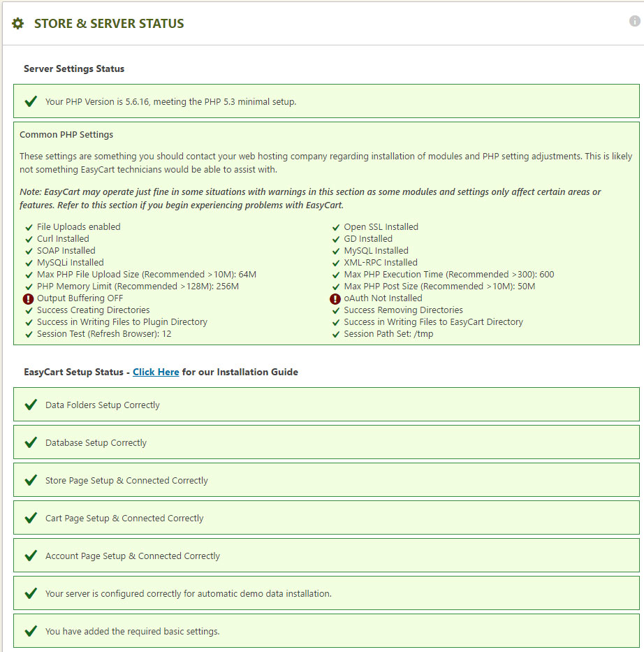Click the checkmark for automatic demo data installation

click(x=31, y=593)
